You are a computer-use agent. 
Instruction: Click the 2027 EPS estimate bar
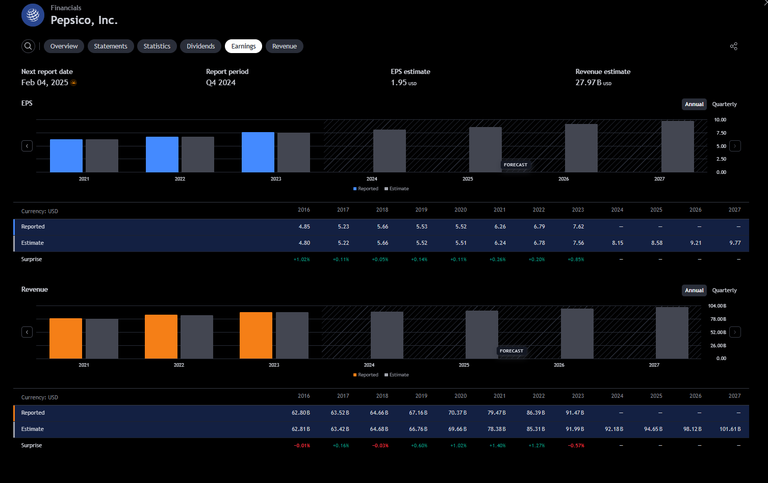point(678,147)
